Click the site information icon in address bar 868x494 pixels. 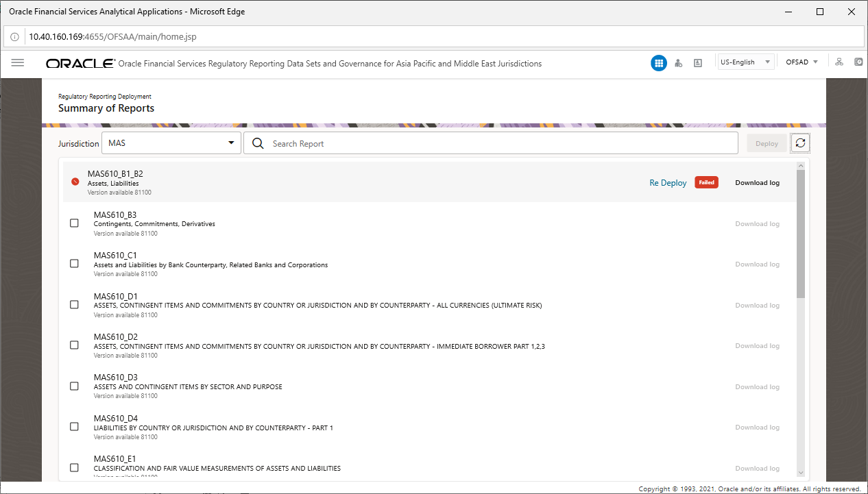pos(14,36)
